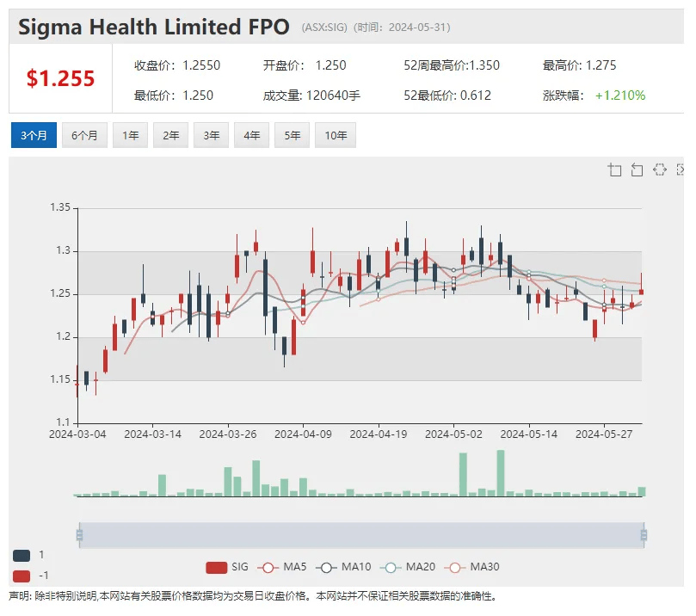
Task: Grab the right handle of zoom slider
Action: (644, 535)
